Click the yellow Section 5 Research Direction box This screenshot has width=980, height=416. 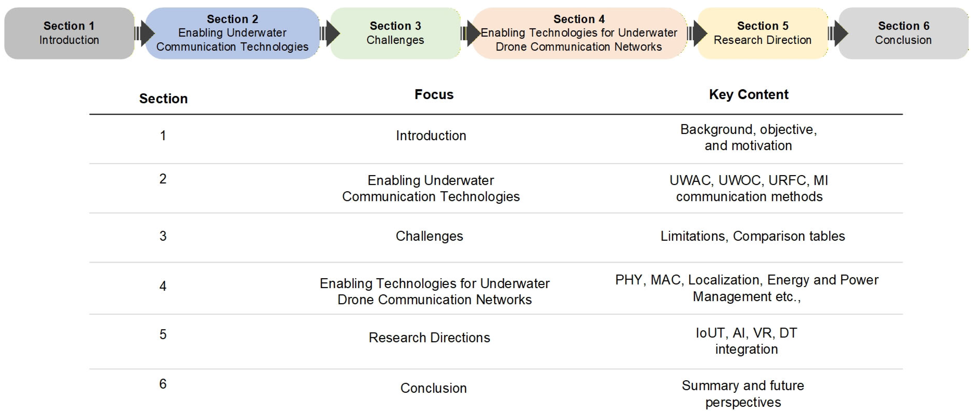point(762,33)
